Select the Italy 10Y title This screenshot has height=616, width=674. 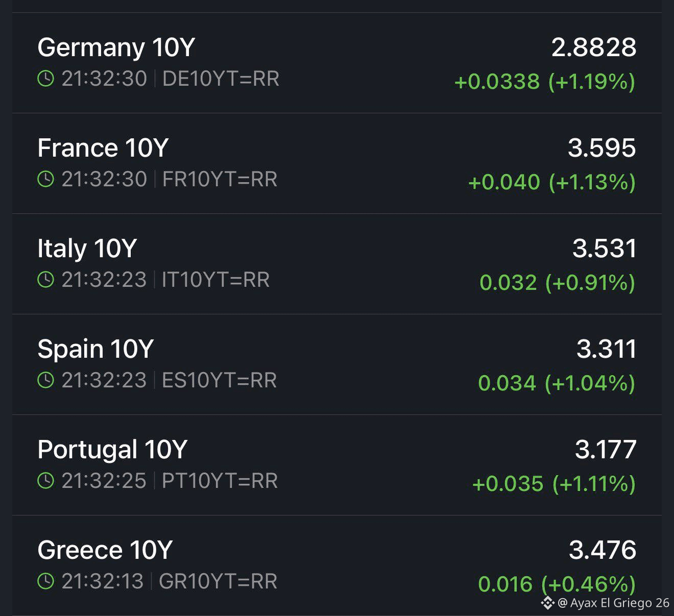[x=87, y=249]
